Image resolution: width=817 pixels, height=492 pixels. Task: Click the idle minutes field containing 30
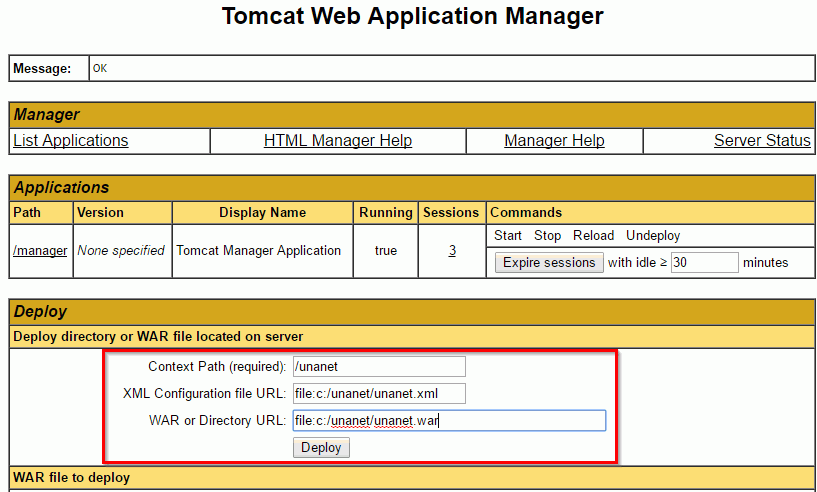(704, 263)
